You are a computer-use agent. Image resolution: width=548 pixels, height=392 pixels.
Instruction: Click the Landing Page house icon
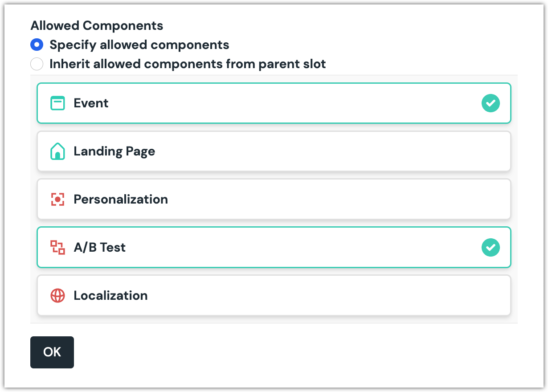pos(57,151)
